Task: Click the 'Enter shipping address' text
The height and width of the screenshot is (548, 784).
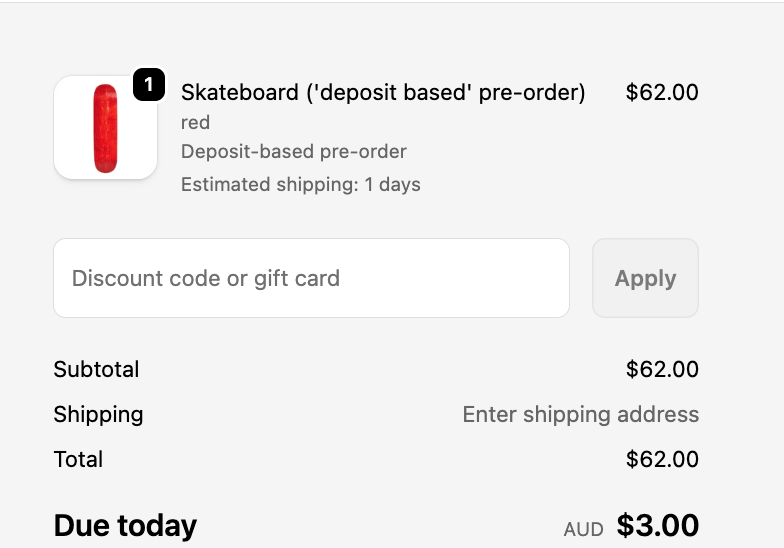Action: coord(580,414)
